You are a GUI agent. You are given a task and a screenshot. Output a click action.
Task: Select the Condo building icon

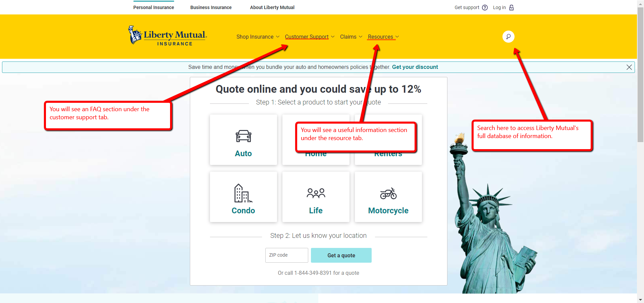click(244, 193)
